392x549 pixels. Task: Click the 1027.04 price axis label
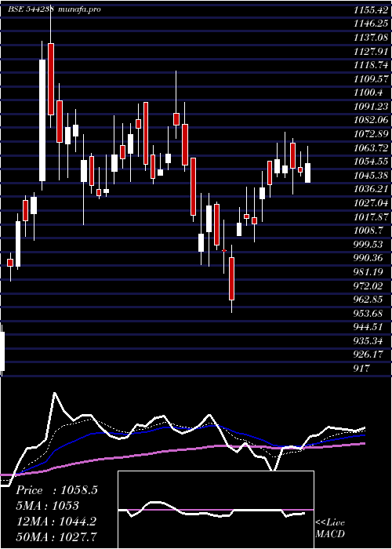[371, 203]
